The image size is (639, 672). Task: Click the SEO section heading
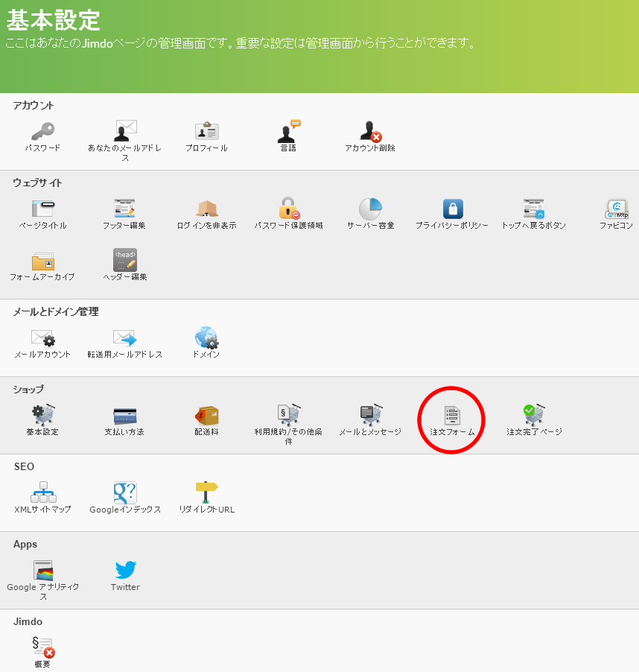tap(24, 466)
